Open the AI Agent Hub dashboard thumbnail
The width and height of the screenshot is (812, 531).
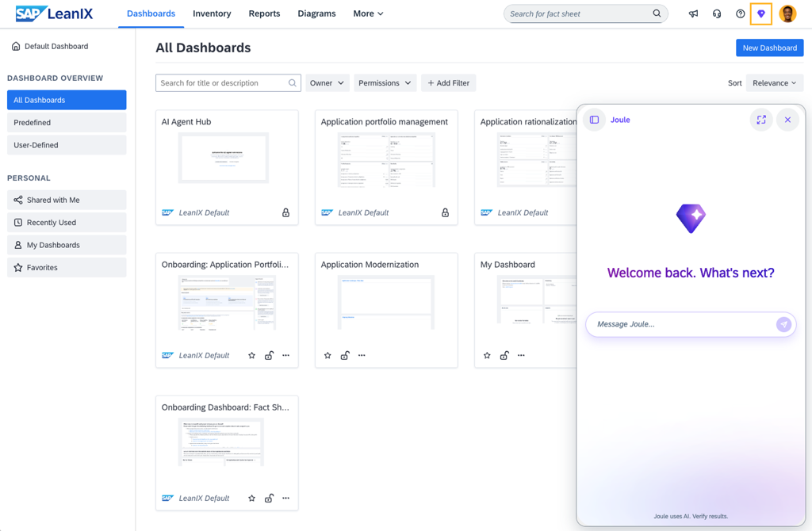(x=223, y=158)
